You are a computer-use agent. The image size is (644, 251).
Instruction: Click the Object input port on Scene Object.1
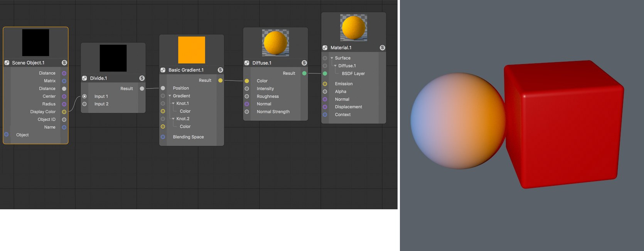7,134
